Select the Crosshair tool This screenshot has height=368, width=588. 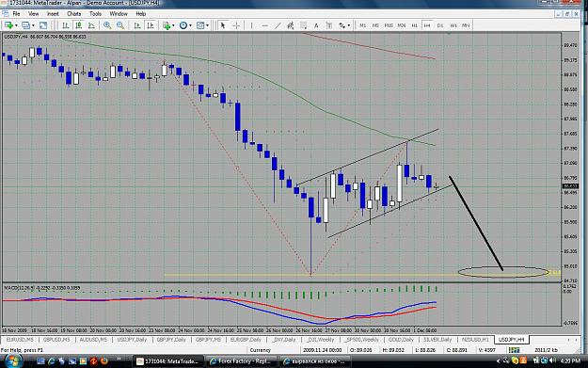pyautogui.click(x=236, y=25)
